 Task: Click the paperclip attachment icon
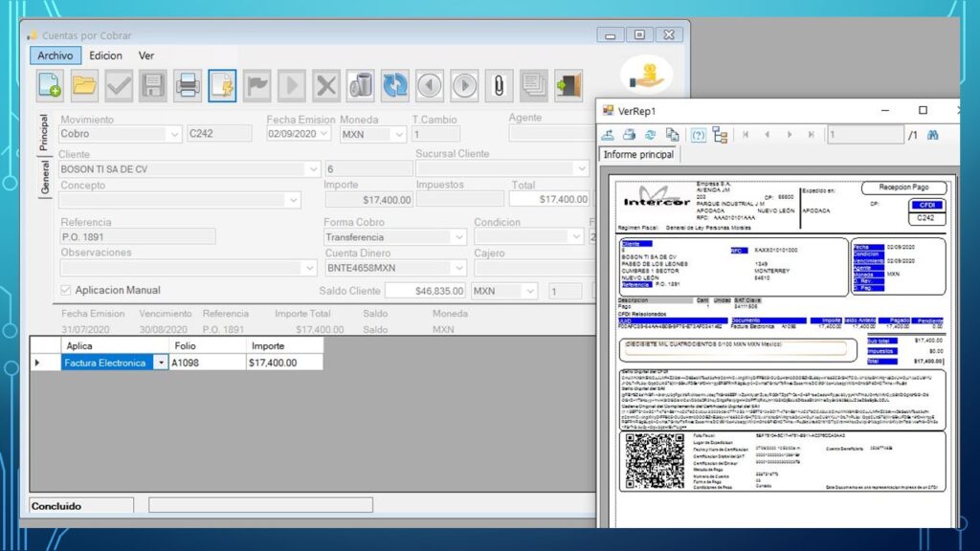click(498, 85)
